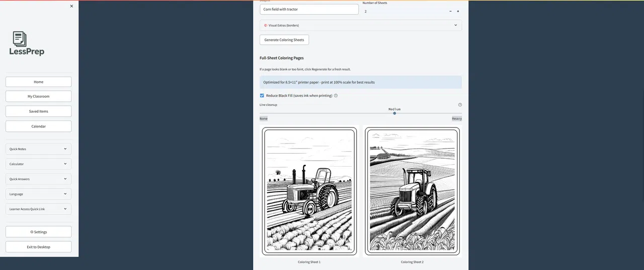
Task: Click the Subject input field
Action: (x=309, y=9)
